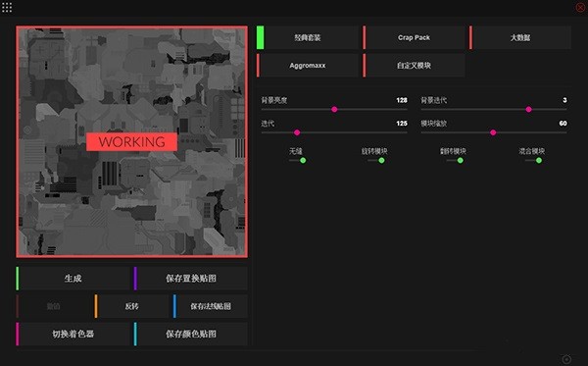Toggle the 混合模块 switch

pos(534,160)
